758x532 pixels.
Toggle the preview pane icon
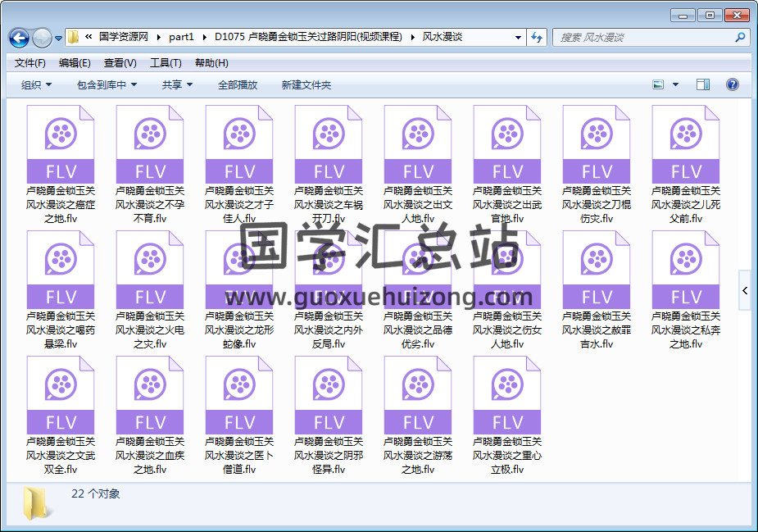point(702,84)
